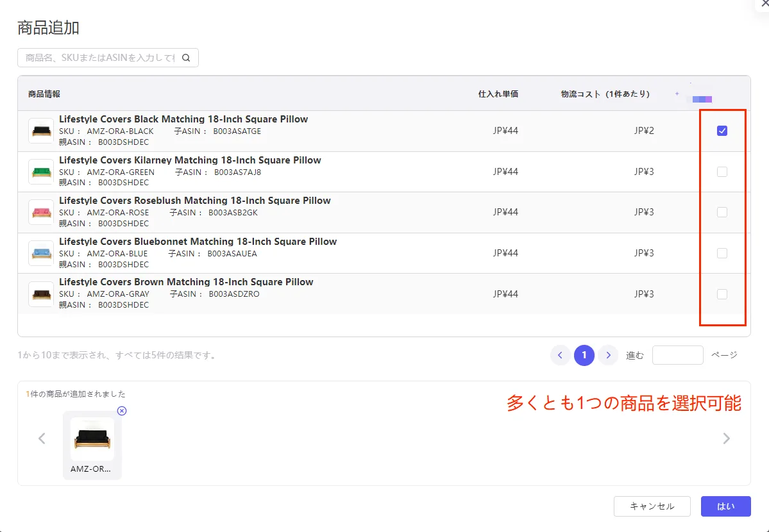Screen dimensions: 769x532
Task: Click SKU value AMZ-ORA-ROSE
Action: pyautogui.click(x=118, y=213)
